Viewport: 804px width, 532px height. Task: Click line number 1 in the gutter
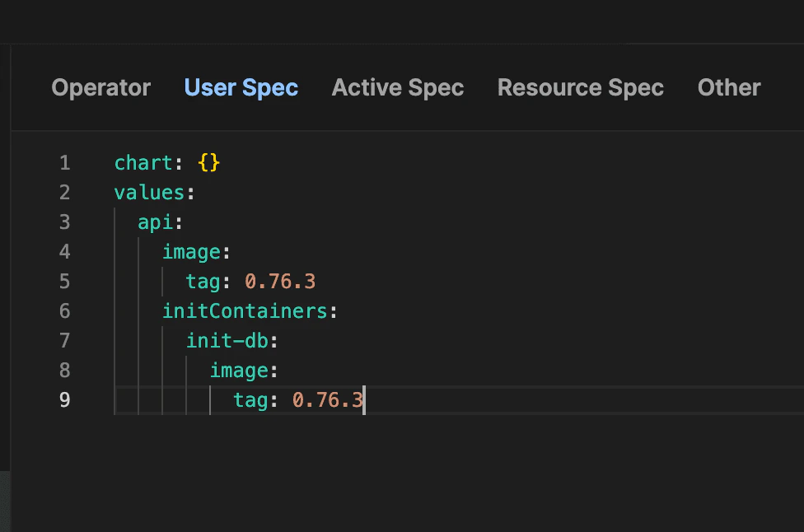pos(64,162)
